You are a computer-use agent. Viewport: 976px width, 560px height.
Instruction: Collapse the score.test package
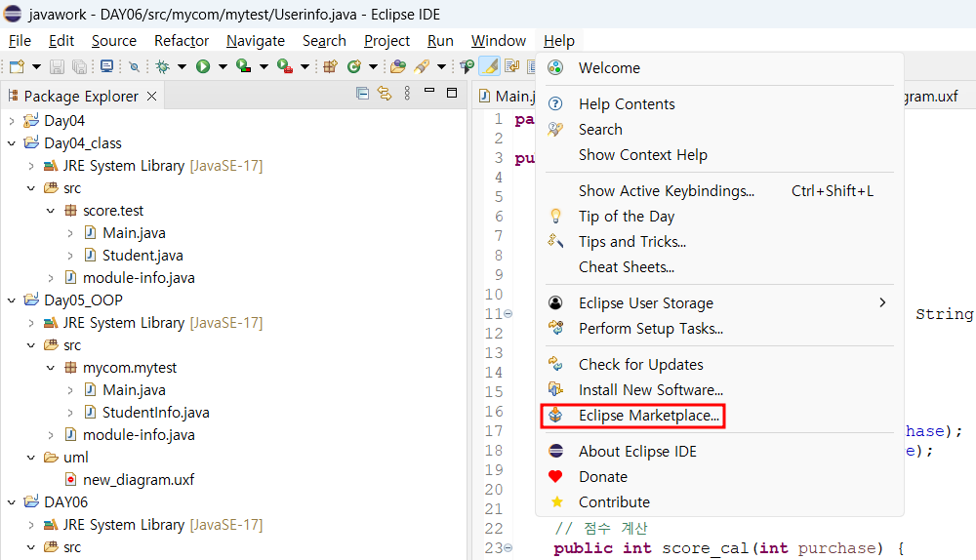(x=51, y=211)
